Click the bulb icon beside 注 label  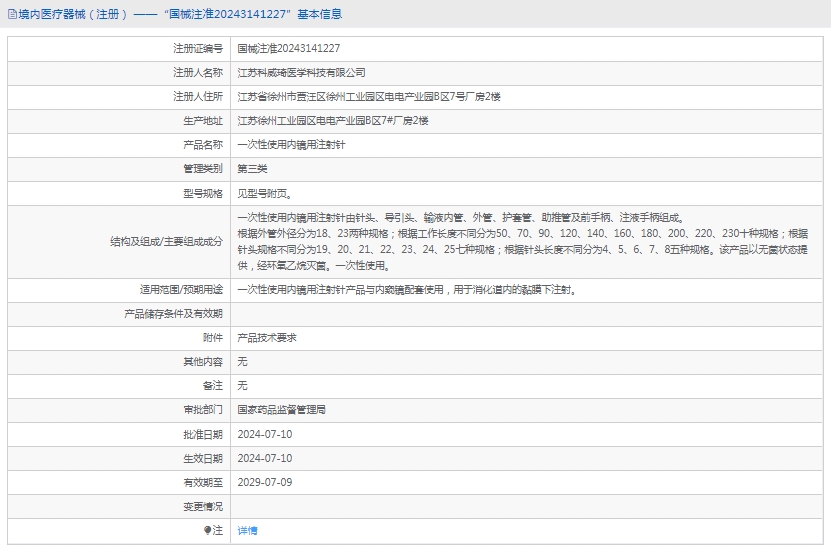click(208, 530)
